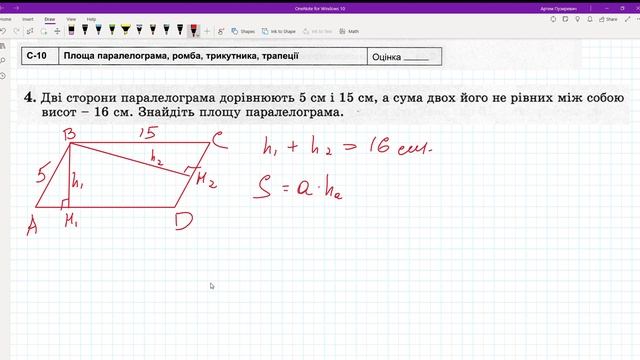Viewport: 640px width, 360px height.
Task: Click the handwritten 'h₁ + h₂ = 16' note
Action: coord(347,147)
